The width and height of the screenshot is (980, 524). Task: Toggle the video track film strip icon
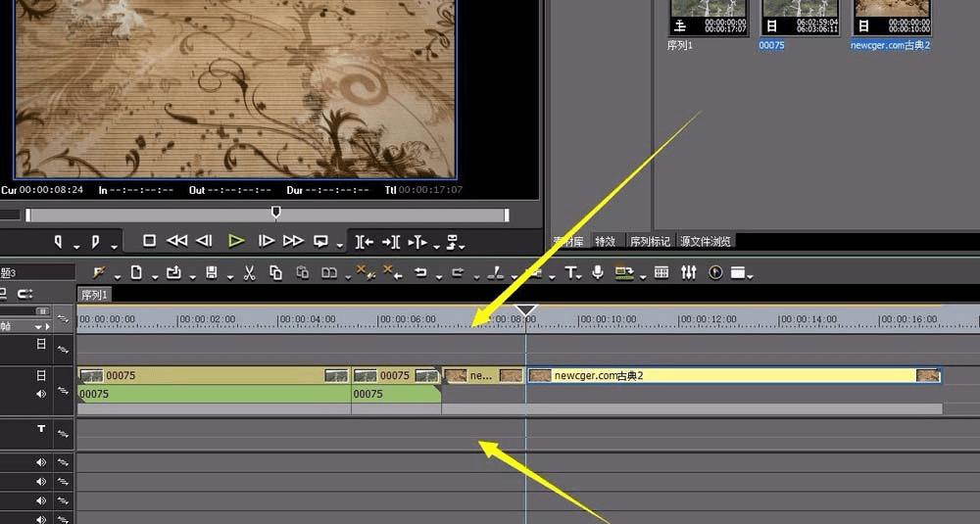tap(41, 375)
